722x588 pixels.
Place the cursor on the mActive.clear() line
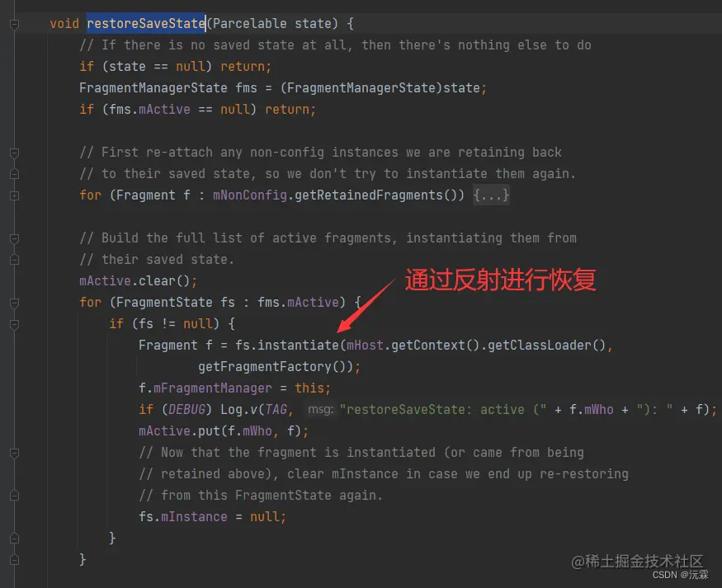pos(138,280)
